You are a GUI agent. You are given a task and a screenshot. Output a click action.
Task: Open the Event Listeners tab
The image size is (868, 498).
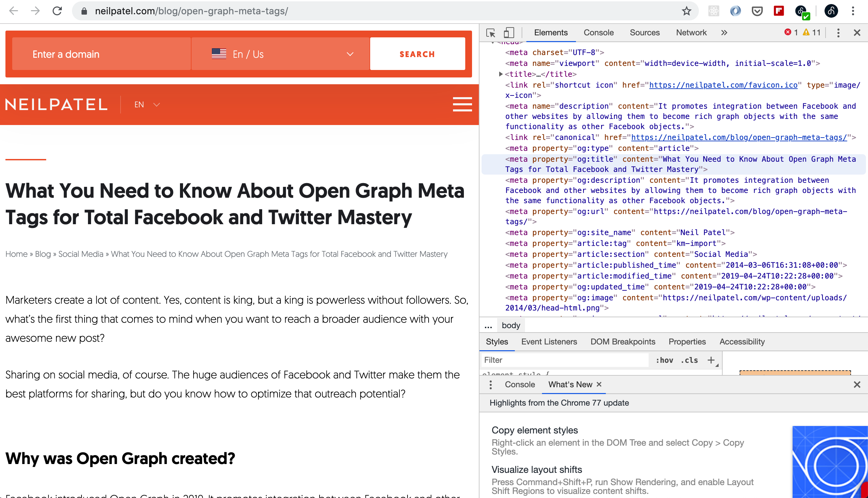549,342
